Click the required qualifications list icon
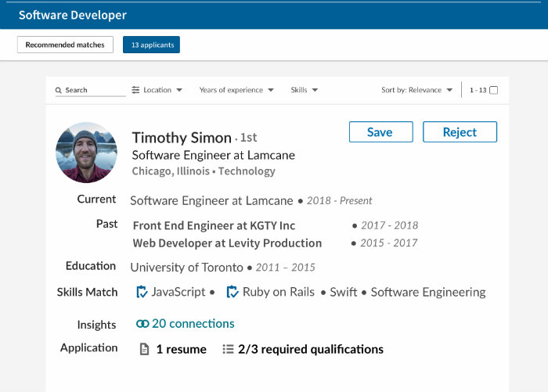The height and width of the screenshot is (392, 548). tap(228, 349)
